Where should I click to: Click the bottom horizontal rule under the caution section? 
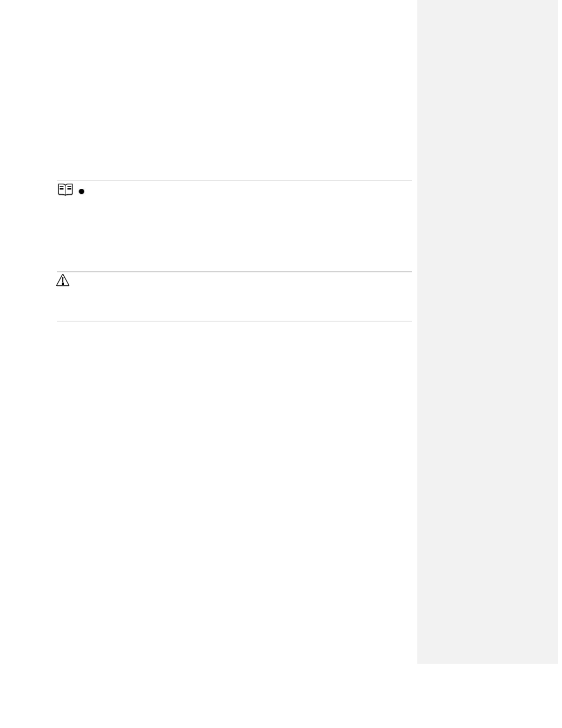coord(234,321)
